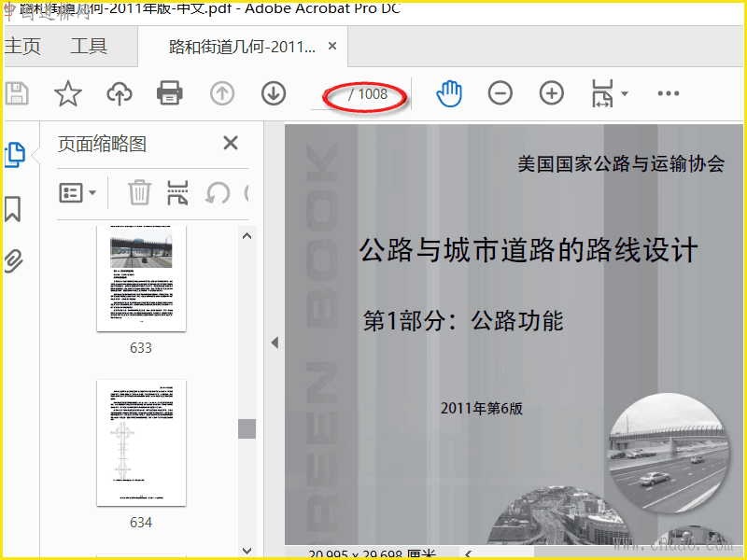Select page 633 thumbnail
747x560 pixels.
click(141, 278)
